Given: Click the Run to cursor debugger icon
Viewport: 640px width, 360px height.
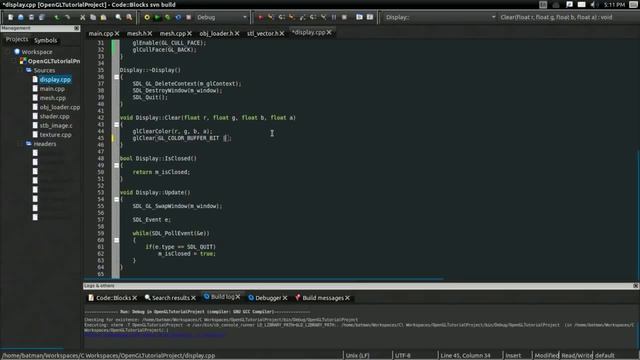Looking at the screenshot, I should [271, 17].
